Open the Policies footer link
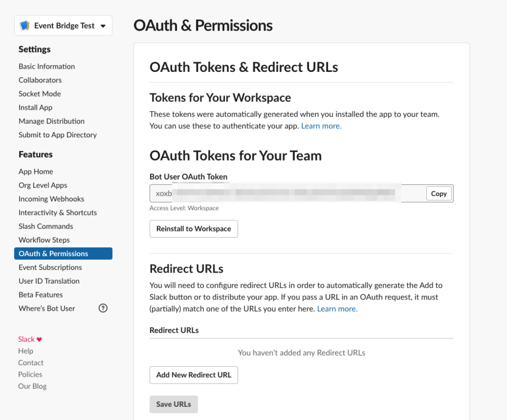507x420 pixels. 30,375
